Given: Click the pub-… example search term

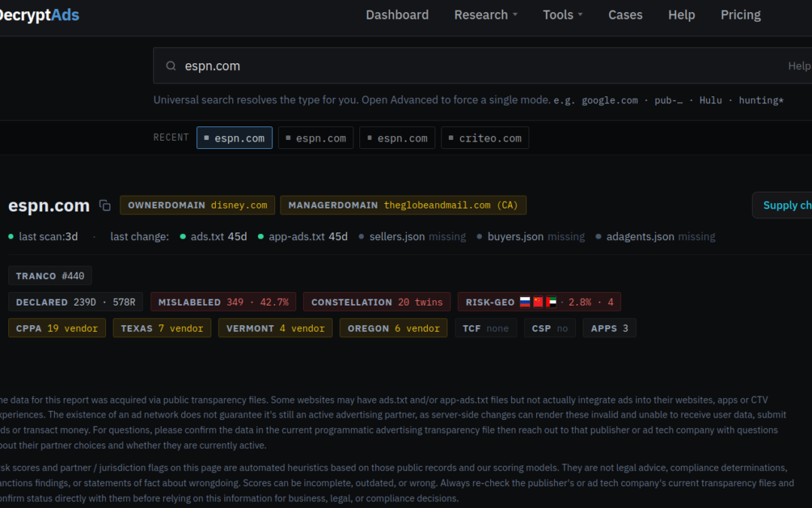Looking at the screenshot, I should click(668, 101).
